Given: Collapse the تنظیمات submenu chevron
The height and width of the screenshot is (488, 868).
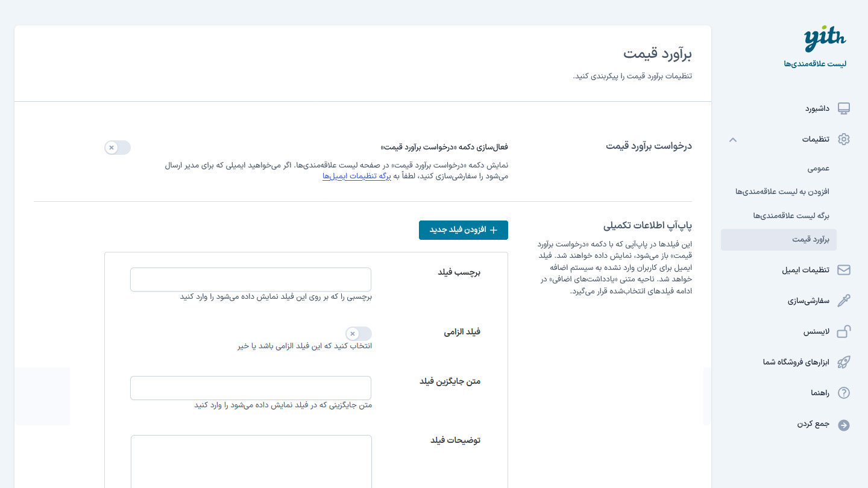Looking at the screenshot, I should (x=733, y=139).
